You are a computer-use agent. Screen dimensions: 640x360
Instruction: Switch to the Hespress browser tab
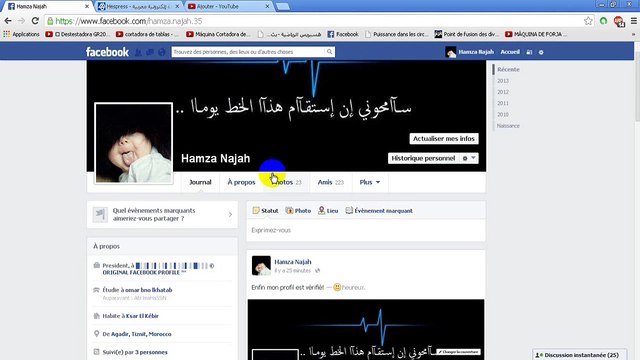(x=139, y=7)
